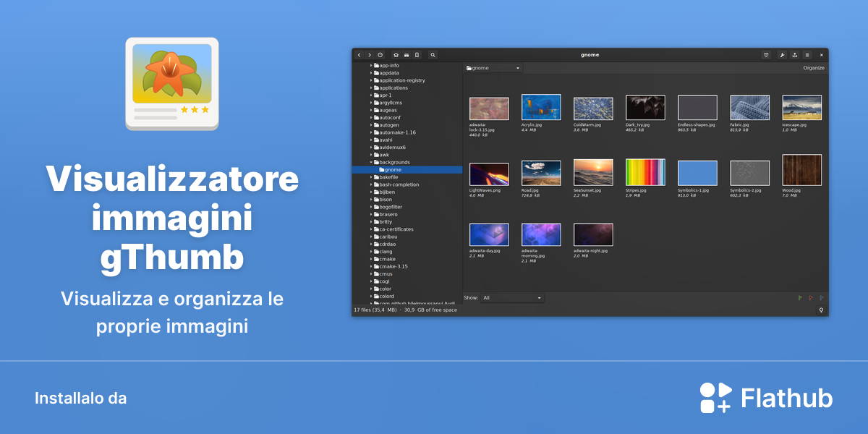The height and width of the screenshot is (434, 868).
Task: Expand the brasero folder arrow
Action: [x=371, y=214]
